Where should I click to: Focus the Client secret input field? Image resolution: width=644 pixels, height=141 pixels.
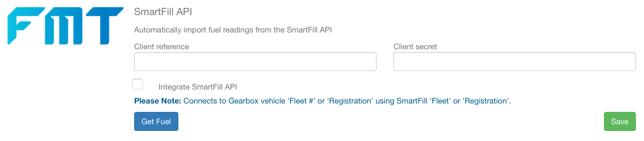tap(514, 62)
